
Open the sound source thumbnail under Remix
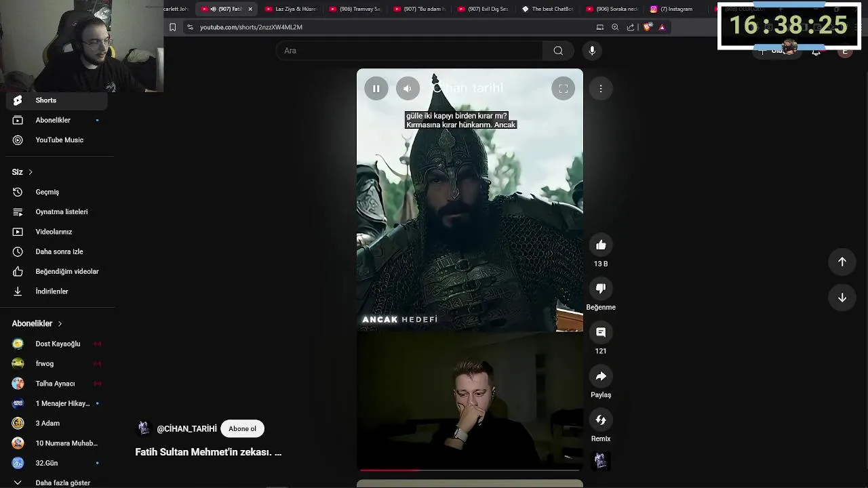tap(600, 462)
